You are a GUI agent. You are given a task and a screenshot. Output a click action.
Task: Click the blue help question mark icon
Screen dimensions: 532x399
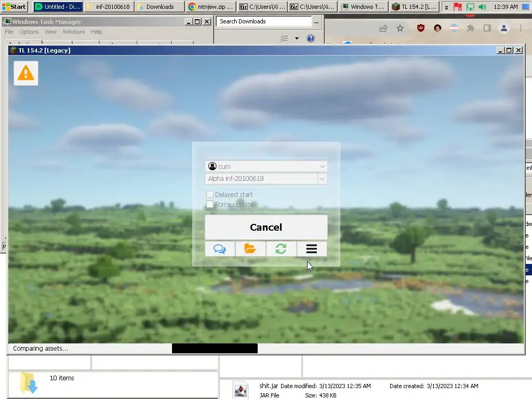pos(311,38)
